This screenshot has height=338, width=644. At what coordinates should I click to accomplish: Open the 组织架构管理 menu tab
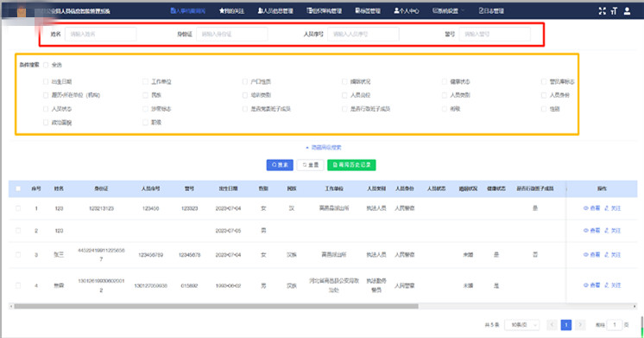(325, 11)
